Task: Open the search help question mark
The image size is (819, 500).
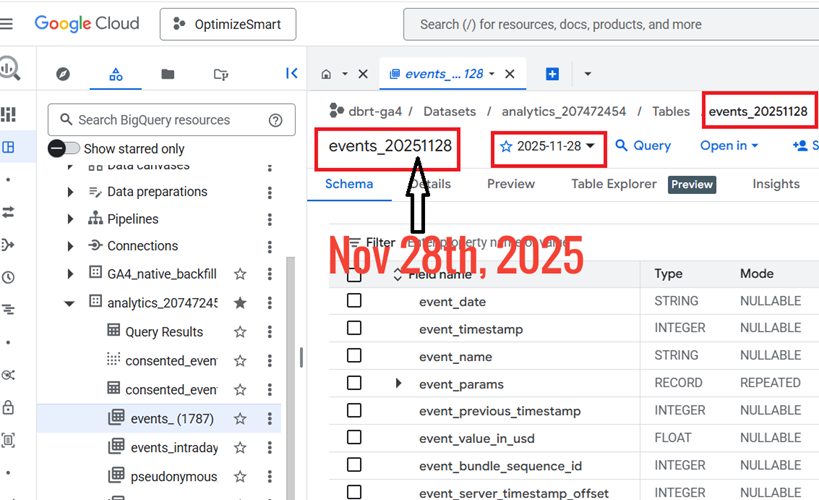Action: pyautogui.click(x=275, y=120)
